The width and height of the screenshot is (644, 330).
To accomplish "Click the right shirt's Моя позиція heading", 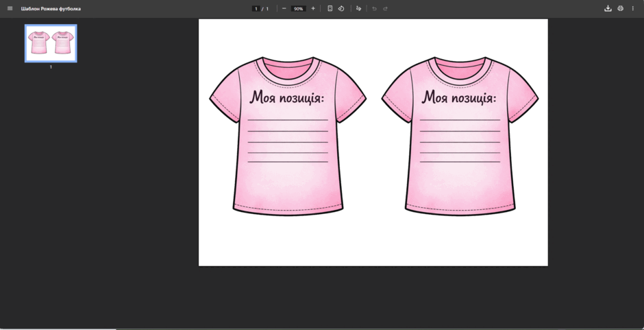I will click(459, 98).
